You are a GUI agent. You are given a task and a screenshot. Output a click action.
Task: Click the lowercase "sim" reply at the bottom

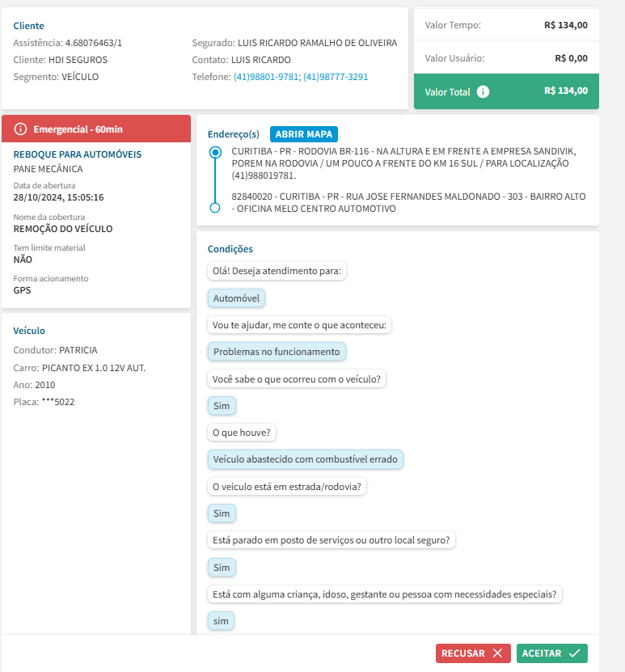click(x=221, y=621)
